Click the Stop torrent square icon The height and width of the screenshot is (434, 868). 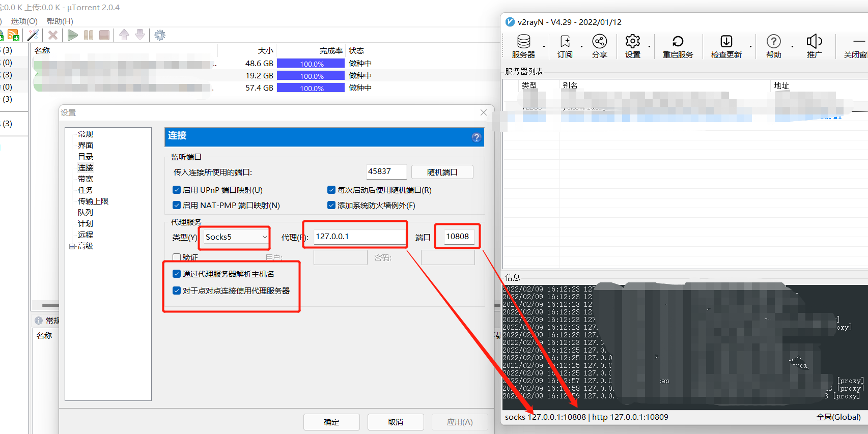click(x=104, y=35)
